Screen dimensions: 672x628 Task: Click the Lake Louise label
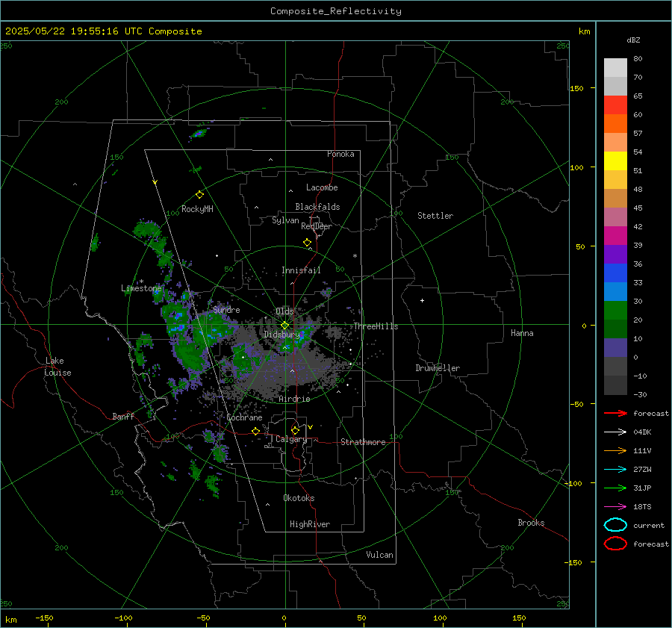coord(58,367)
